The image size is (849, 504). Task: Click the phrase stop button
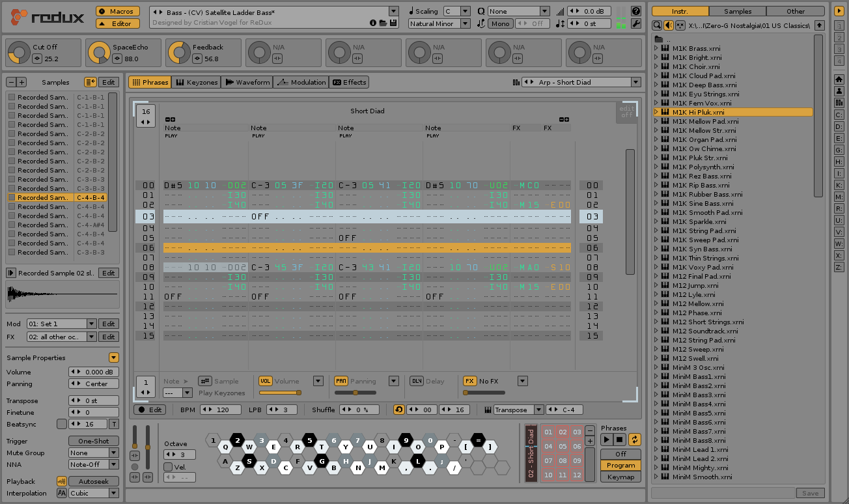[620, 440]
